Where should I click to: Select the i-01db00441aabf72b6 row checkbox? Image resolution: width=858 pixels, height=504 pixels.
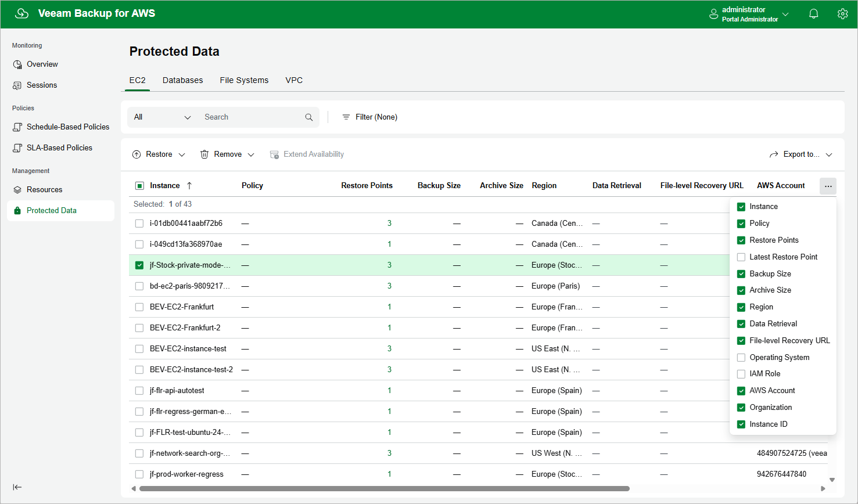point(139,224)
